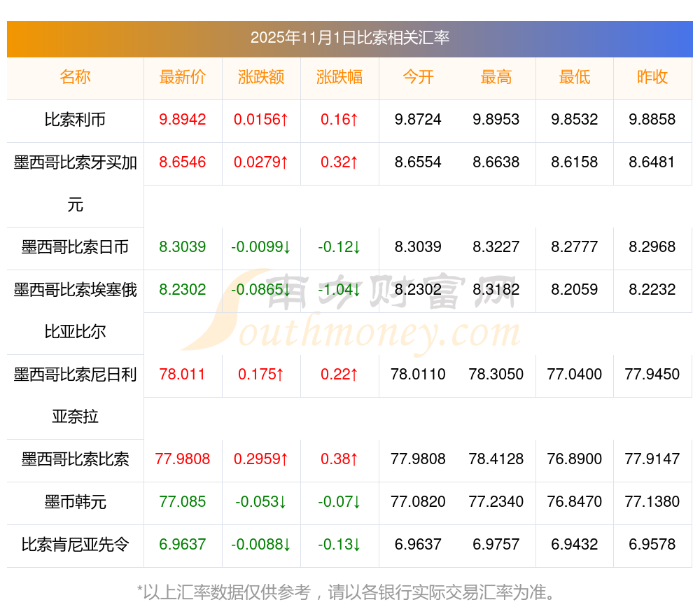Select the 最高 column header
Image resolution: width=700 pixels, height=614 pixels.
coord(496,77)
